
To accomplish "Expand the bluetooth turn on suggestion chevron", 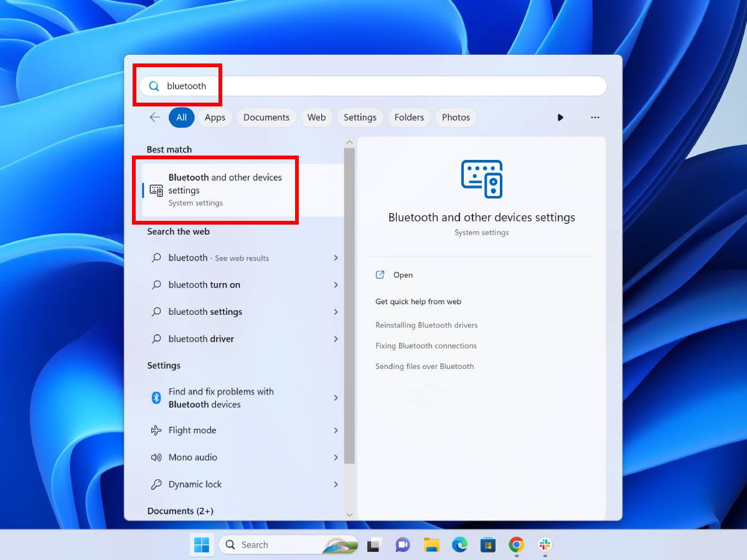I will [336, 285].
